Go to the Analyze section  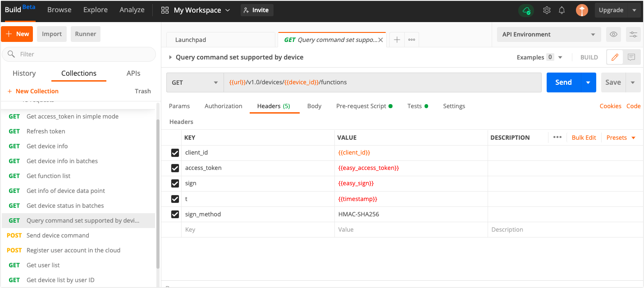[x=132, y=10]
